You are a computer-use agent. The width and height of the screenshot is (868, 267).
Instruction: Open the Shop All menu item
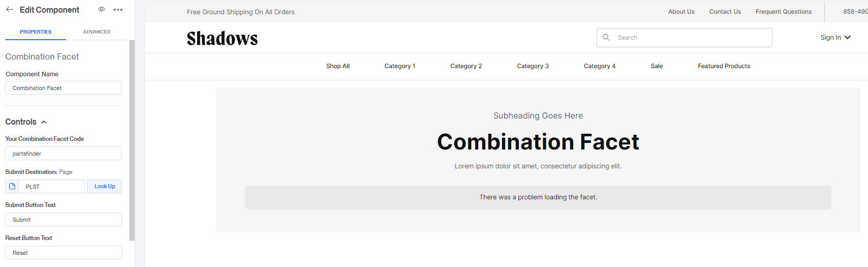click(338, 66)
